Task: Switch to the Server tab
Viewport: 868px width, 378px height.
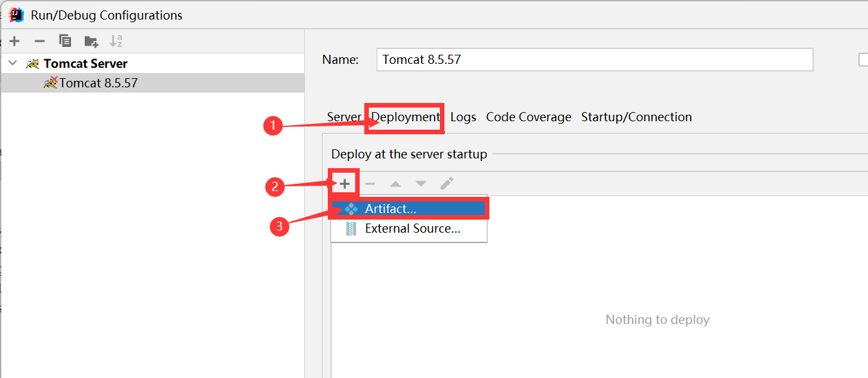Action: click(343, 117)
